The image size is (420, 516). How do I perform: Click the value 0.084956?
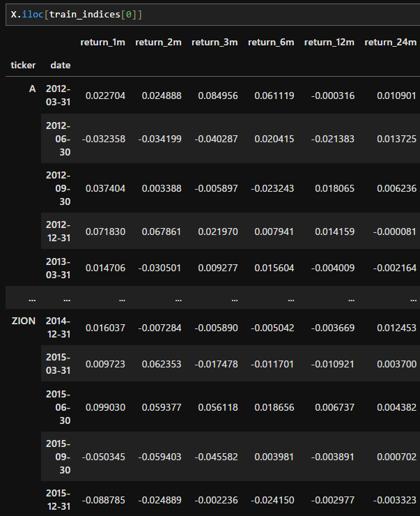coord(218,96)
